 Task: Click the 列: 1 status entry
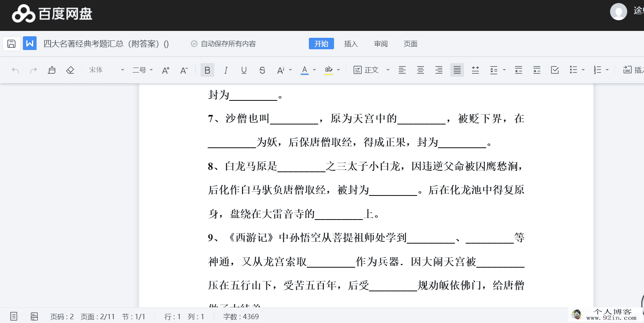[x=196, y=317]
